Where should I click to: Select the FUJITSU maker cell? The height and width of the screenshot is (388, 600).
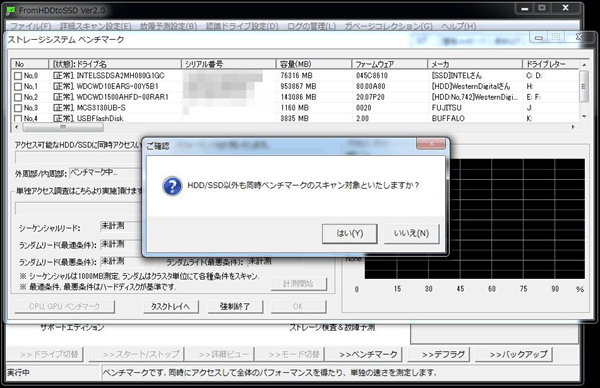[447, 108]
